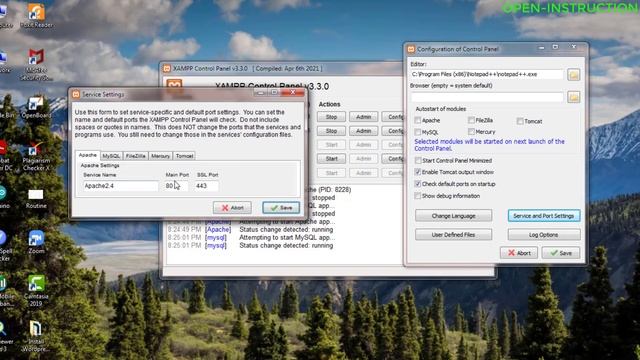This screenshot has width=640, height=360.
Task: Enable Mercury autostart checkbox
Action: pos(471,131)
